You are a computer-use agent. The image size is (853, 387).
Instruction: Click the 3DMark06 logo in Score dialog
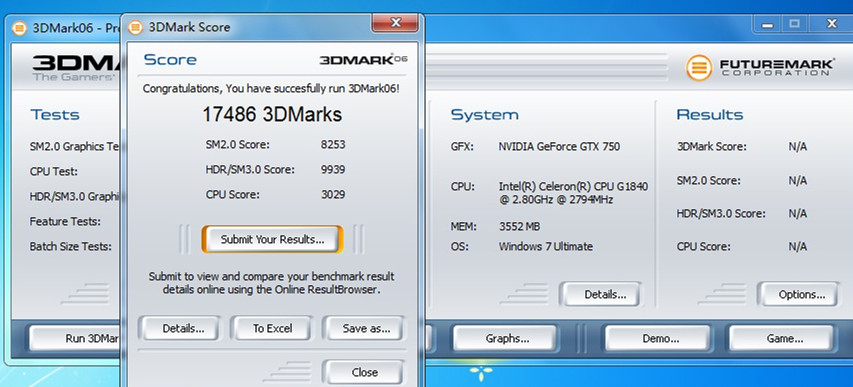[363, 59]
